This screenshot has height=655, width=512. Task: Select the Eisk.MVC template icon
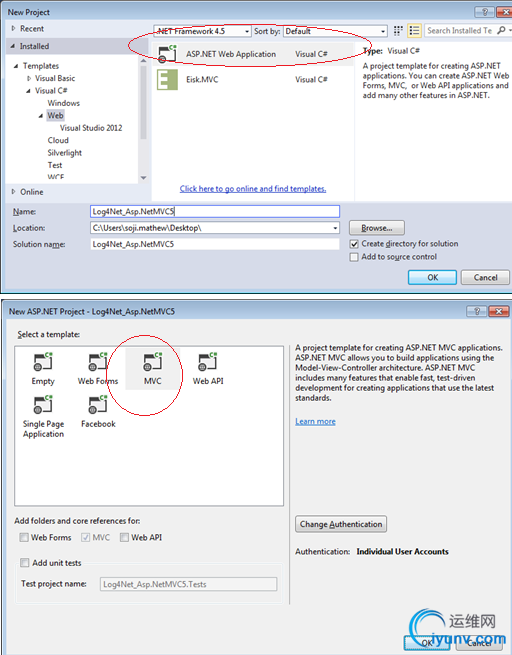coord(167,79)
